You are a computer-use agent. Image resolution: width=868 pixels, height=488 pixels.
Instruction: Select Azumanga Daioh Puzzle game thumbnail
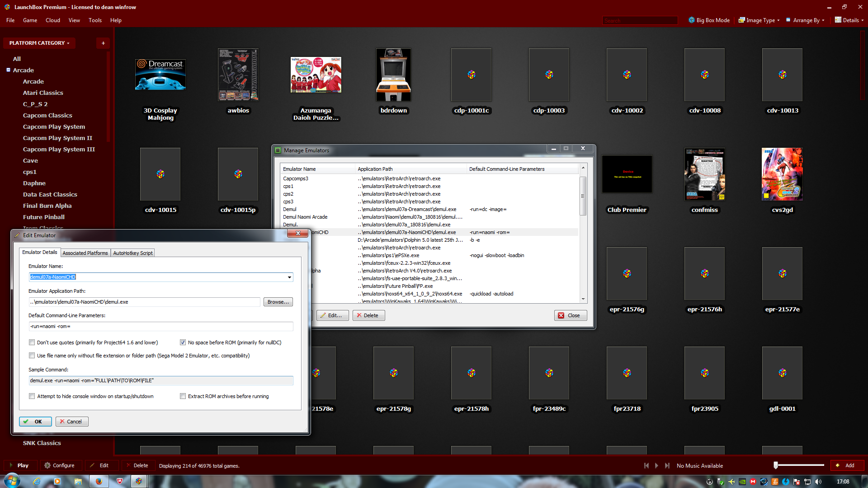tap(316, 75)
